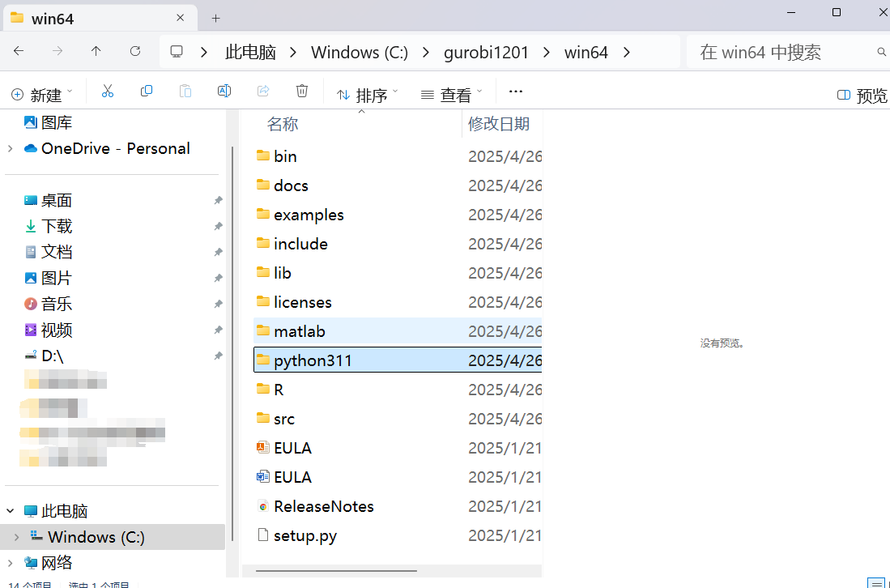Go up one folder level
The image size is (890, 588).
(96, 52)
